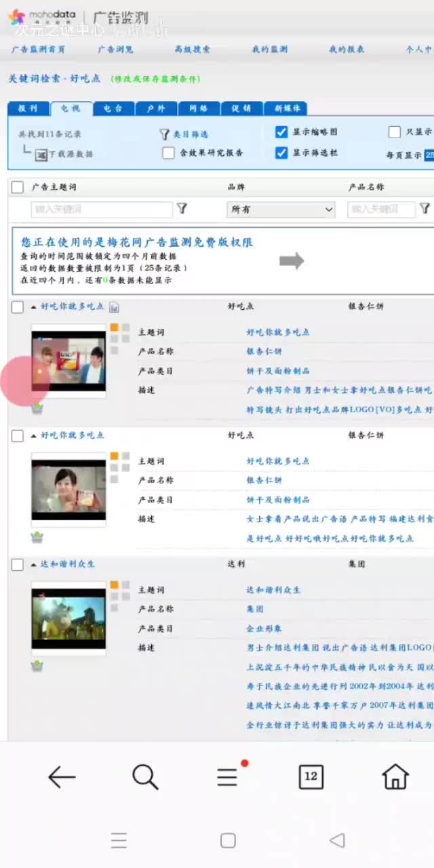The width and height of the screenshot is (434, 868).
Task: Open the browser search magnifier
Action: [x=145, y=777]
